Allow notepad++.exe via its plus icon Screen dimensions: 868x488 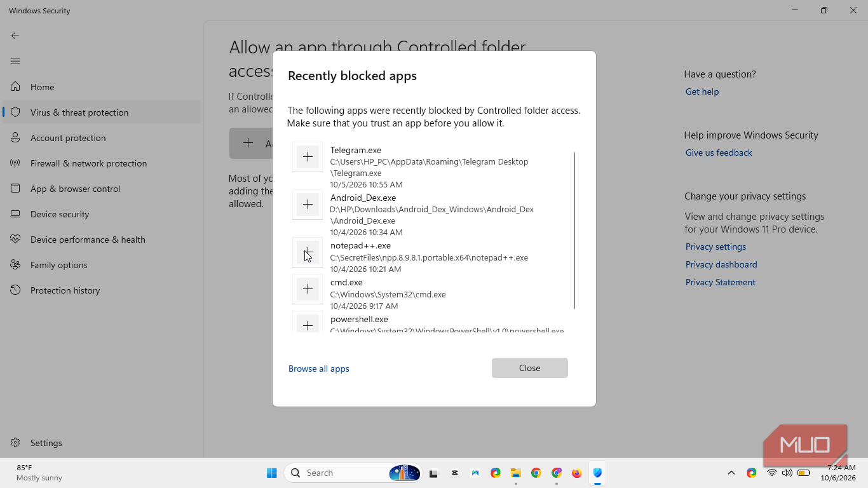coord(308,252)
